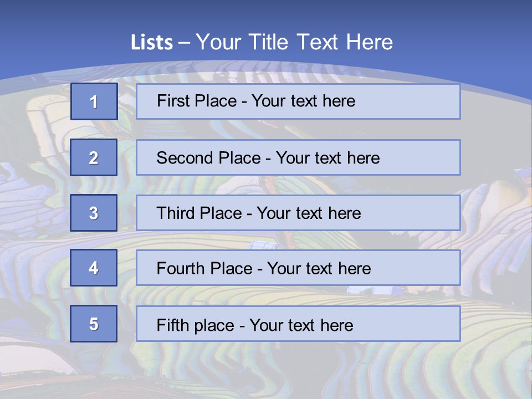Click 'Your text here' in Fourth Place row
532x399 pixels.
pyautogui.click(x=319, y=268)
